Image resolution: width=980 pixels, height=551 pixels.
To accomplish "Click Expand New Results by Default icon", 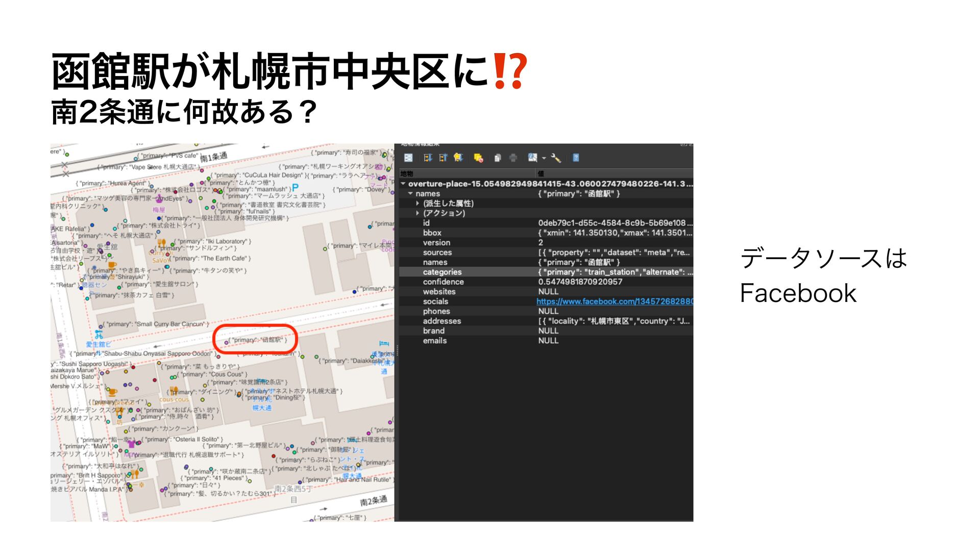I will (x=458, y=158).
